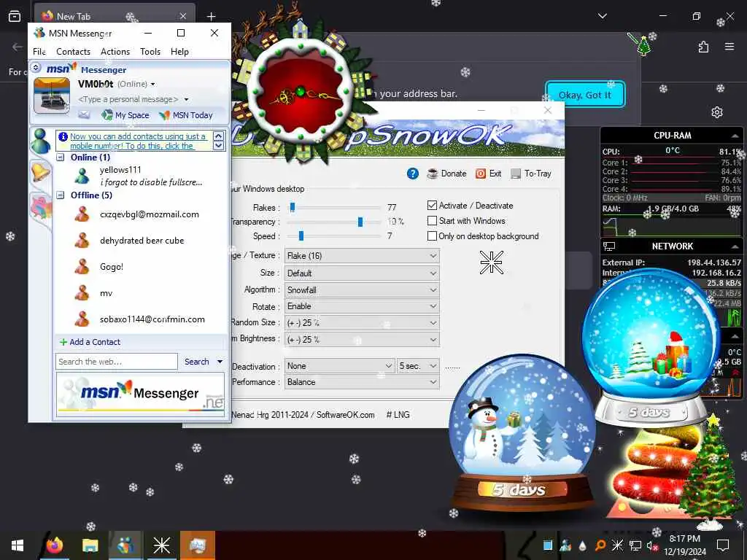Enable the Start with Windows checkbox
This screenshot has height=560, width=747.
tap(432, 220)
